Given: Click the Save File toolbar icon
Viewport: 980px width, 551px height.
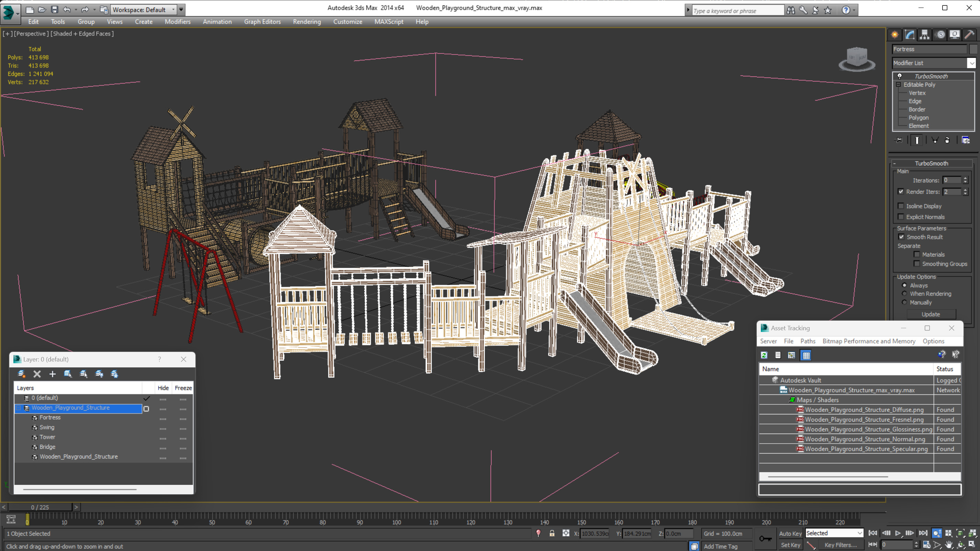Looking at the screenshot, I should pos(54,10).
